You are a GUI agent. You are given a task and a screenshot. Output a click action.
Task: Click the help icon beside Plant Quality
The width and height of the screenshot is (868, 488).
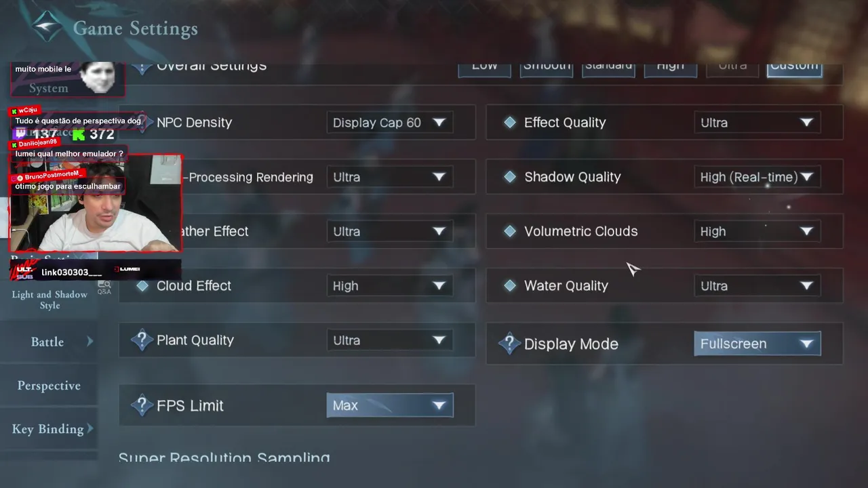(x=142, y=340)
